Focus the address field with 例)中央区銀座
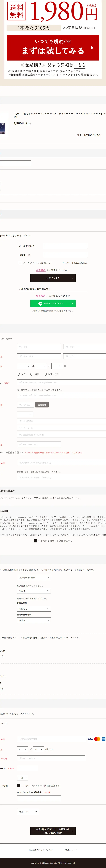This screenshot has height=868, width=106. (61, 421)
